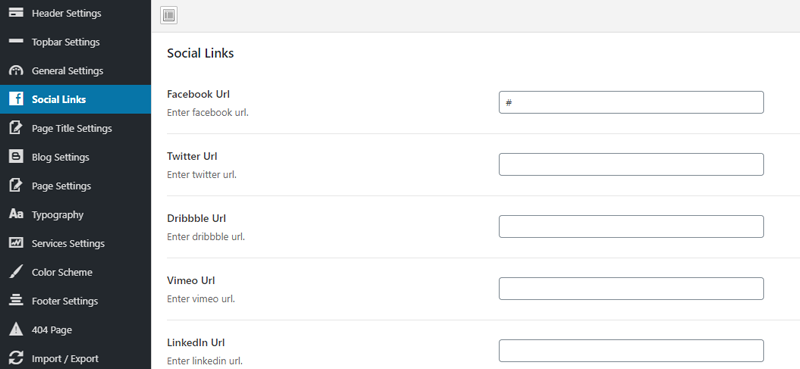Image resolution: width=800 pixels, height=369 pixels.
Task: Click the General Settings gauge icon
Action: click(16, 70)
